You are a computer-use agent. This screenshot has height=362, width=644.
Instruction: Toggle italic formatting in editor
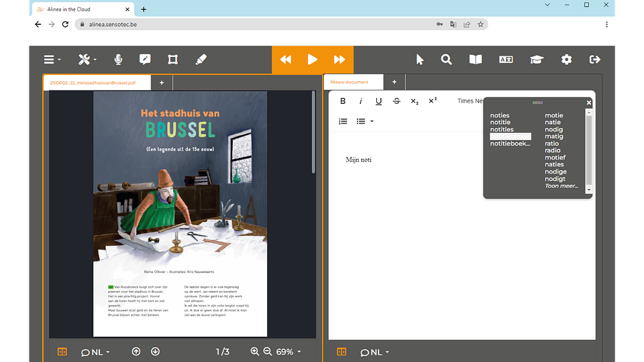point(361,101)
